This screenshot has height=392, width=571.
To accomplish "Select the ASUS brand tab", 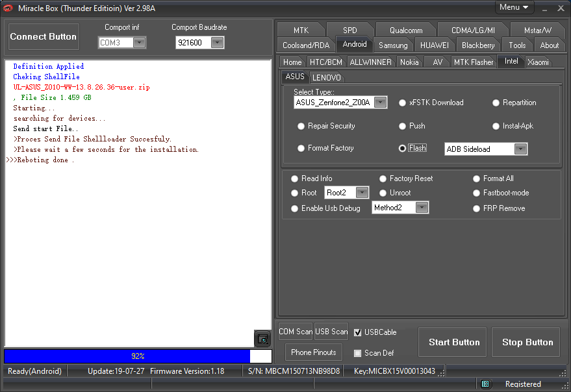I will (x=295, y=77).
